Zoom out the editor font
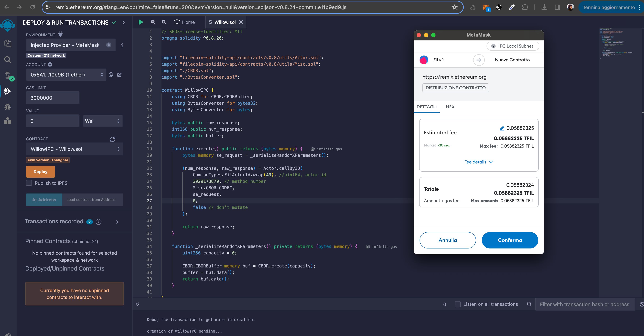644x336 pixels. coord(153,22)
